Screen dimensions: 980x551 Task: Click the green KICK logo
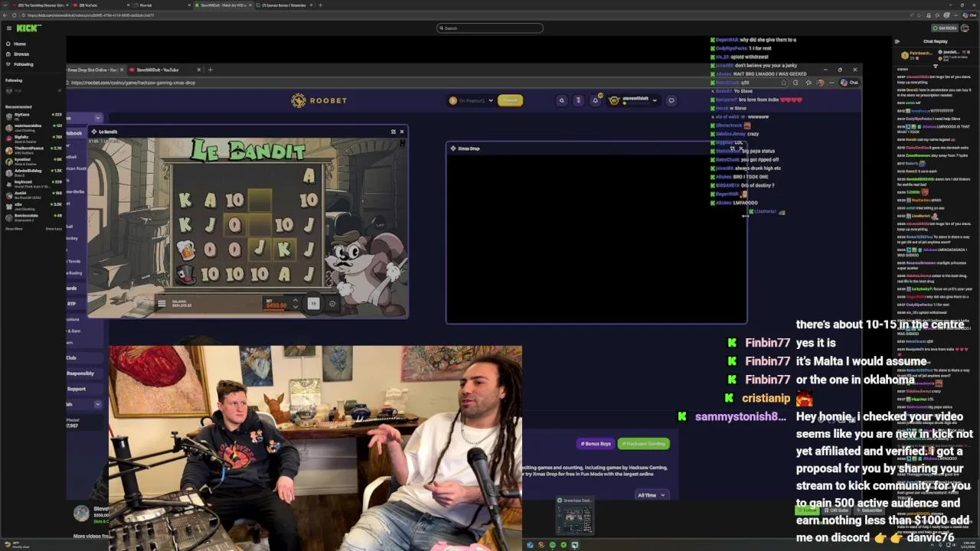point(28,28)
